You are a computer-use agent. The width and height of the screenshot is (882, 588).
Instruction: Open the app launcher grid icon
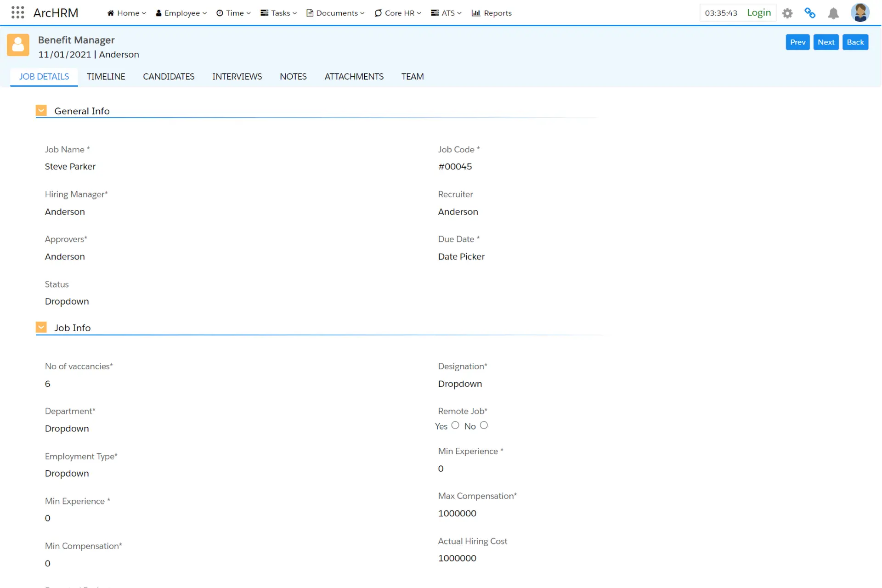pos(17,12)
